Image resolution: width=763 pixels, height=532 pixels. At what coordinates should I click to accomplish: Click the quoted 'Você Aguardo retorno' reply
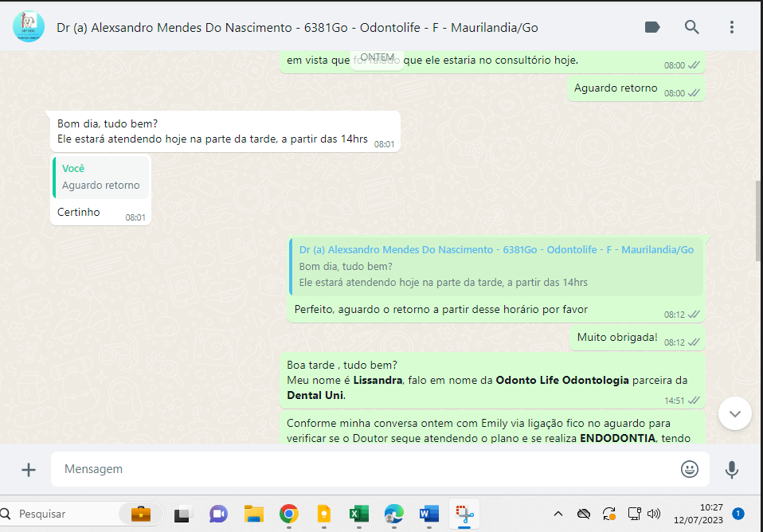pyautogui.click(x=100, y=177)
